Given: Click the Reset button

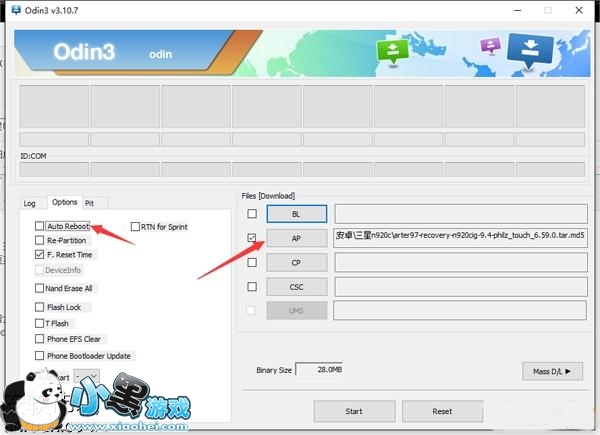Looking at the screenshot, I should (442, 411).
